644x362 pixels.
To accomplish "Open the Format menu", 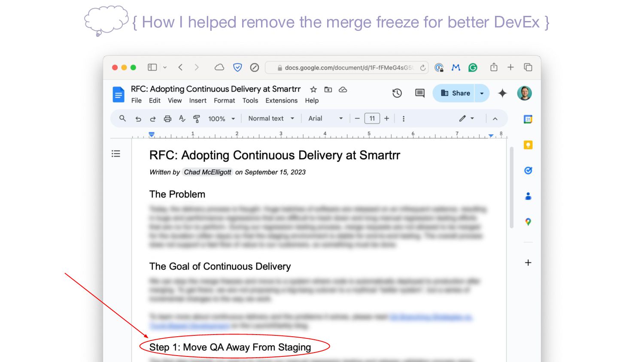I will (225, 100).
